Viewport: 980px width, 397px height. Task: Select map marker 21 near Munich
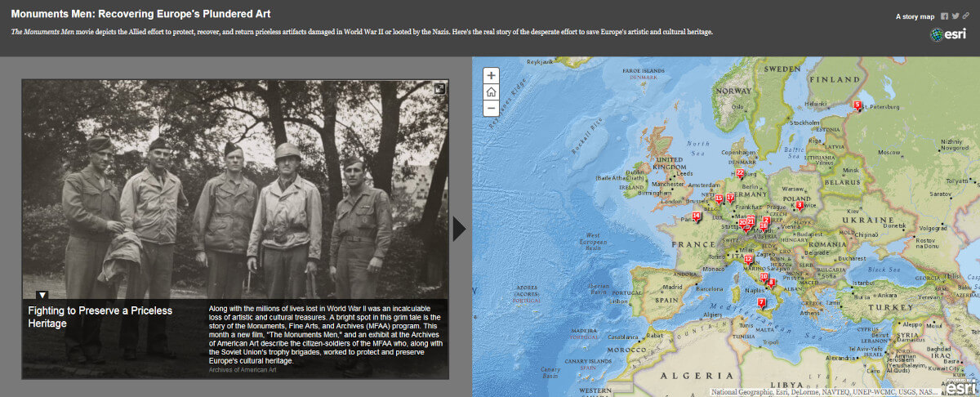[x=751, y=222]
